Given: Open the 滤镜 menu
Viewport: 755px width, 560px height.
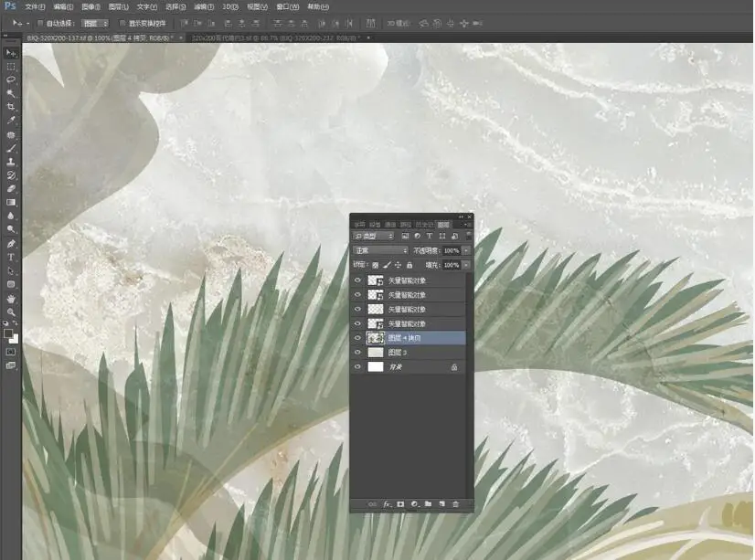Looking at the screenshot, I should point(204,6).
